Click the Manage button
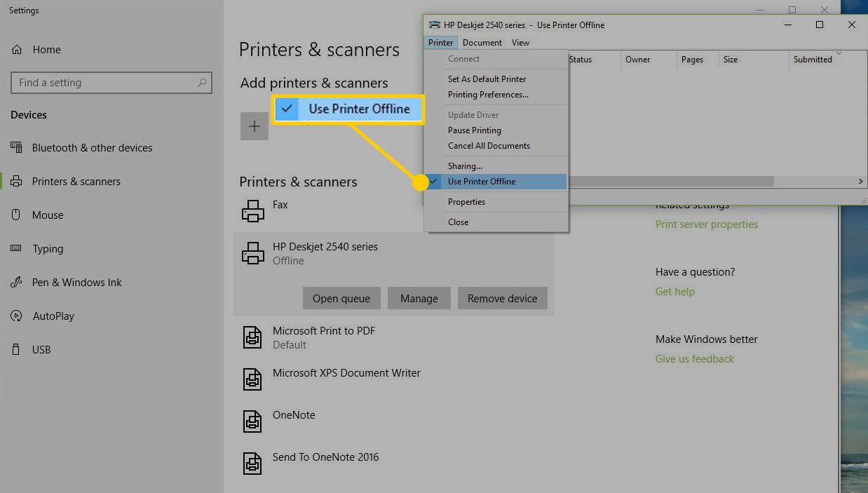The image size is (868, 493). 419,298
